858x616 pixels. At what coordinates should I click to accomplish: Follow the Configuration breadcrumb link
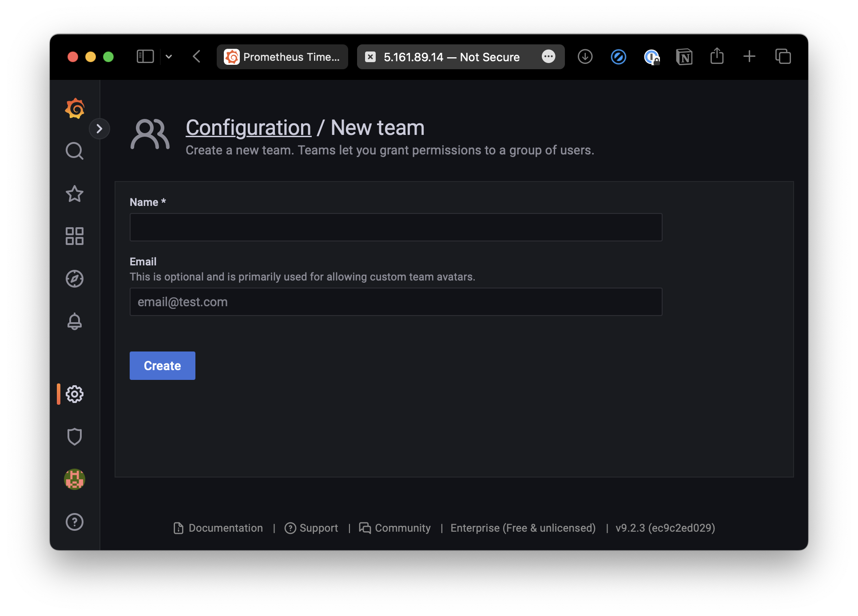pos(248,128)
